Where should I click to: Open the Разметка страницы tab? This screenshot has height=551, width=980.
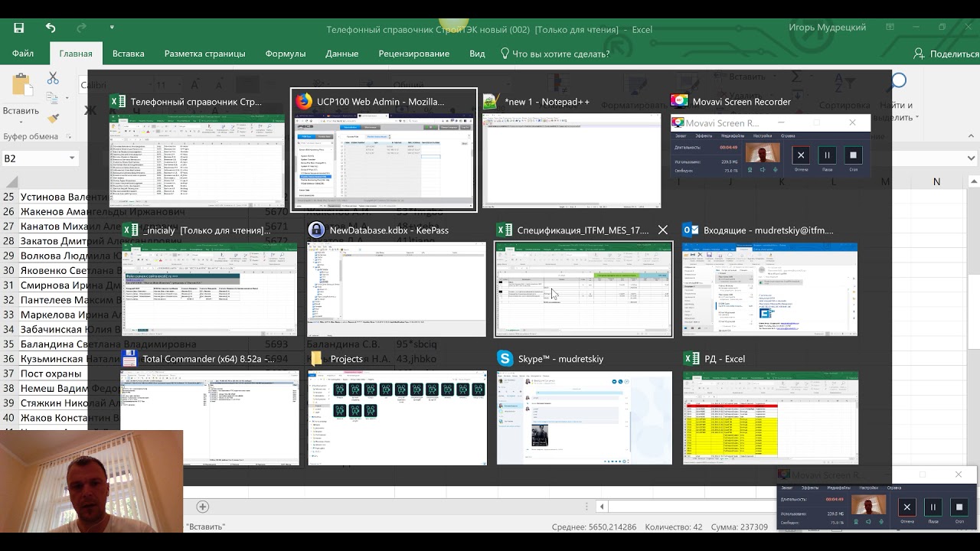pos(204,54)
